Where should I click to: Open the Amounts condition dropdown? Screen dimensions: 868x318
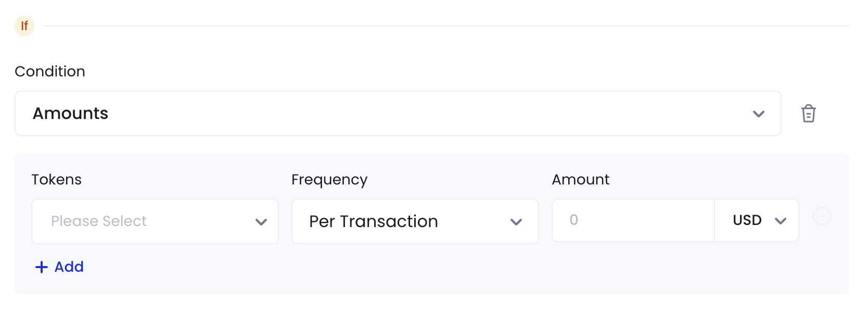click(398, 113)
